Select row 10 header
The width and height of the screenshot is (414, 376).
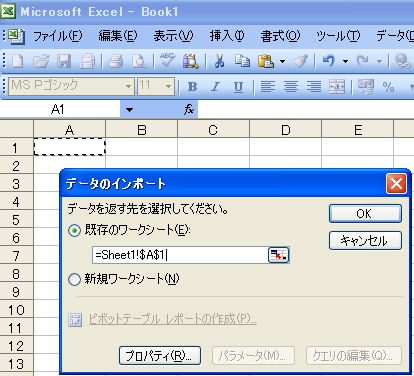click(16, 310)
